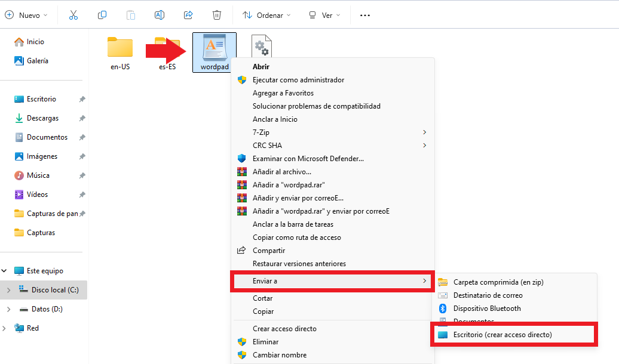Choose Ejecutar como administrador

(332, 79)
